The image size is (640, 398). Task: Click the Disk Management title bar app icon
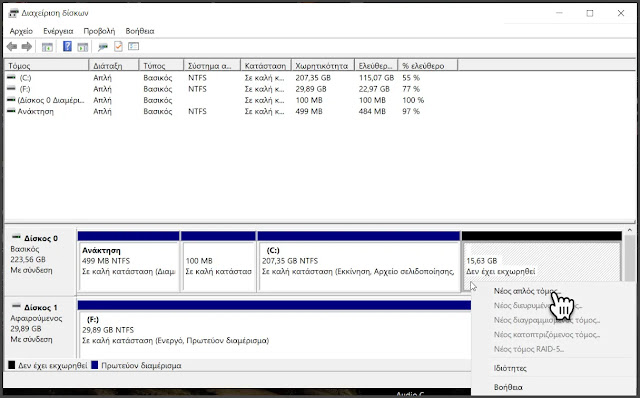pos(13,13)
